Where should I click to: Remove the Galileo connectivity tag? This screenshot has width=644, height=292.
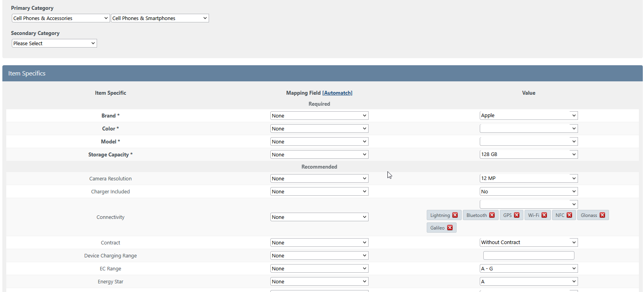click(x=450, y=228)
